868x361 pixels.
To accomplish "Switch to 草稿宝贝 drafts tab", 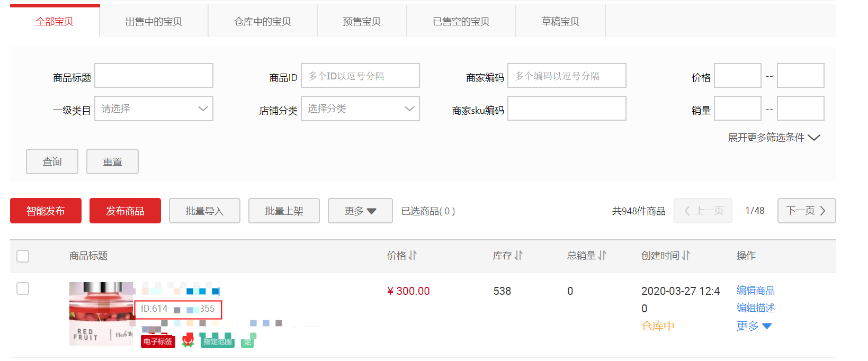I will pyautogui.click(x=560, y=22).
